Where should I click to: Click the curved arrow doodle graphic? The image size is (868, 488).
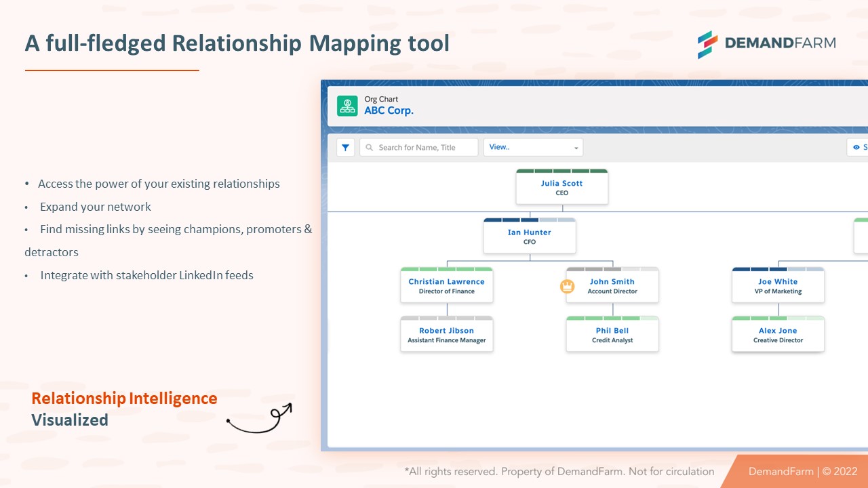tap(260, 418)
